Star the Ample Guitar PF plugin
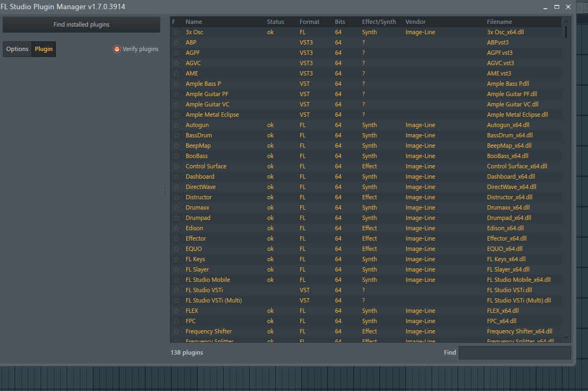This screenshot has height=391, width=588. click(176, 94)
